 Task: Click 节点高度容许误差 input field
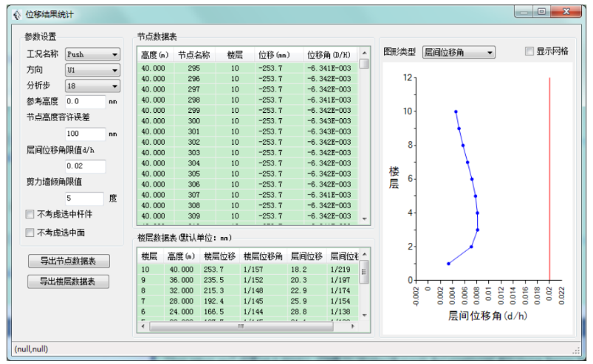pos(85,134)
